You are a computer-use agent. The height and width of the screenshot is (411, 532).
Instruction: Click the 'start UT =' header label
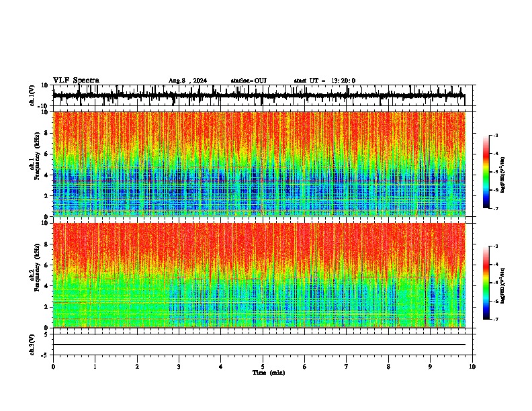310,81
